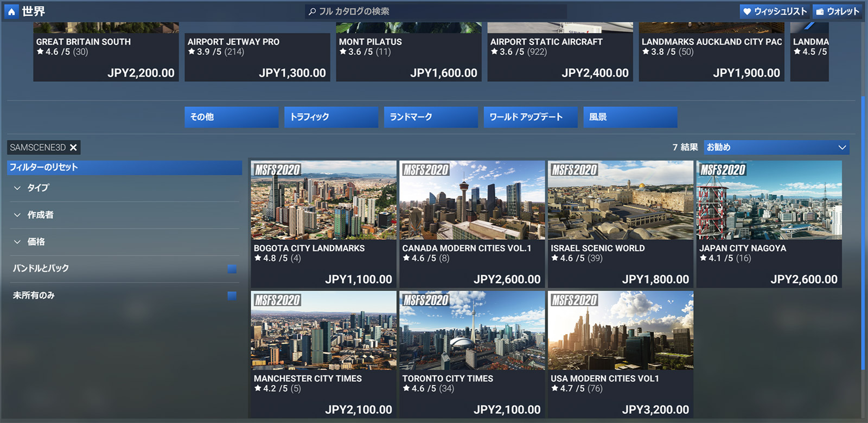Click the full catalog search field
868x423 pixels.
coord(436,11)
